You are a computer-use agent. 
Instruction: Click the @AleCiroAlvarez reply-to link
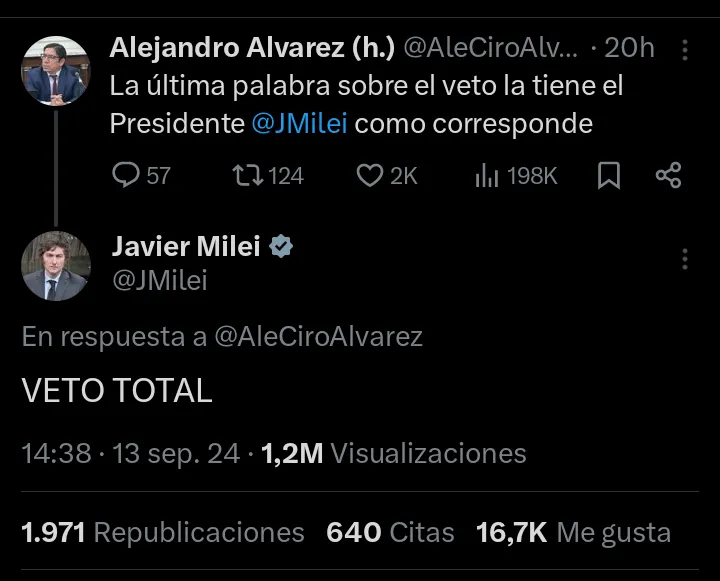point(319,337)
